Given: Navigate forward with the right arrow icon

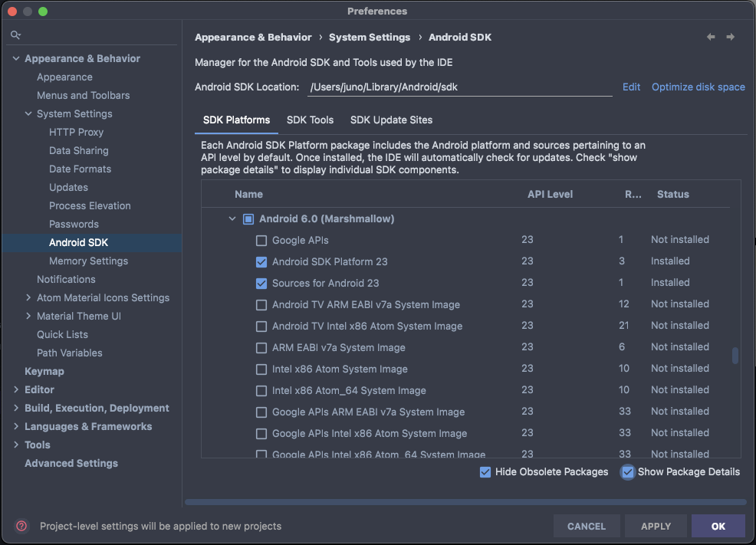Looking at the screenshot, I should click(x=731, y=37).
